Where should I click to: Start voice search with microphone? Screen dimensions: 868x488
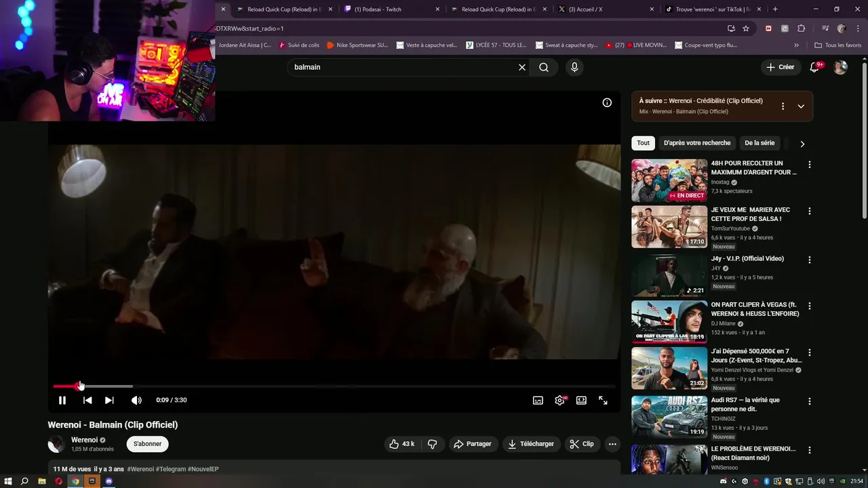click(574, 67)
